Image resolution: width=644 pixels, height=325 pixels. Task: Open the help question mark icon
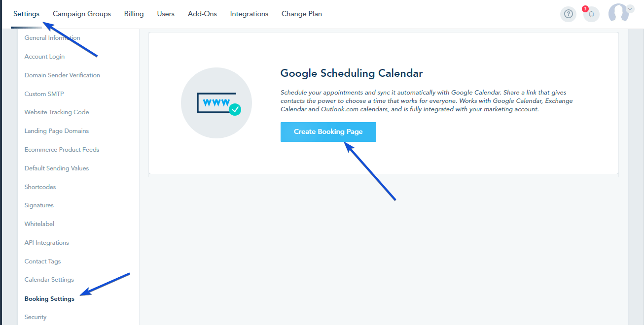[568, 14]
